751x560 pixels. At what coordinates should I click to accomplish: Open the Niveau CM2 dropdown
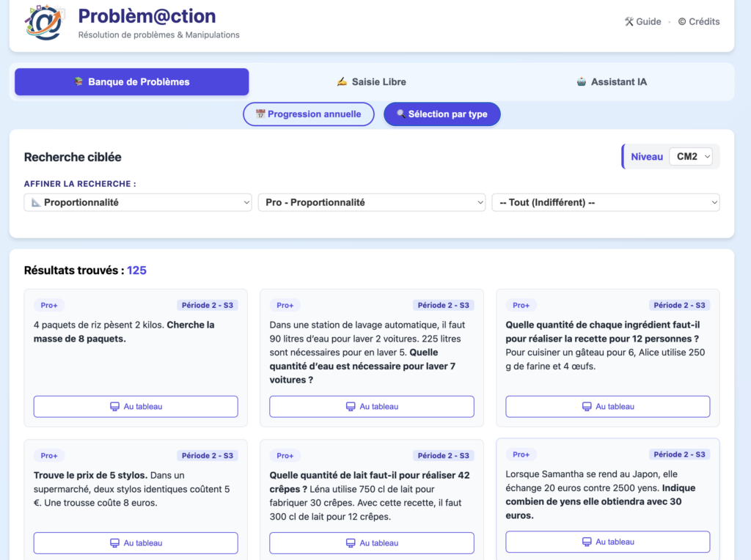(690, 157)
